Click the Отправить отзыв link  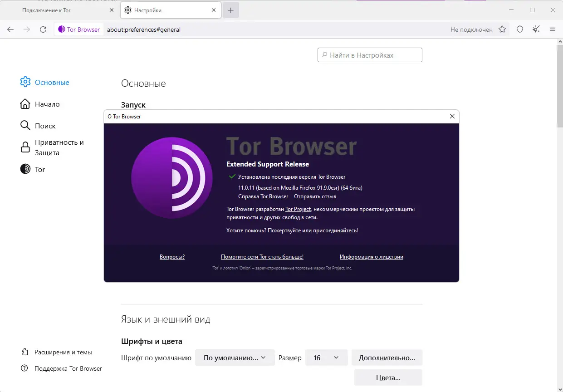coord(315,196)
